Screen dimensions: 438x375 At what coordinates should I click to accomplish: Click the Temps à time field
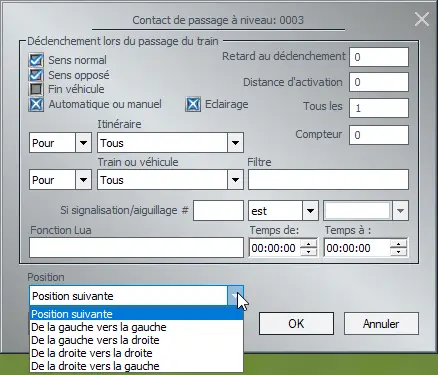[357, 248]
